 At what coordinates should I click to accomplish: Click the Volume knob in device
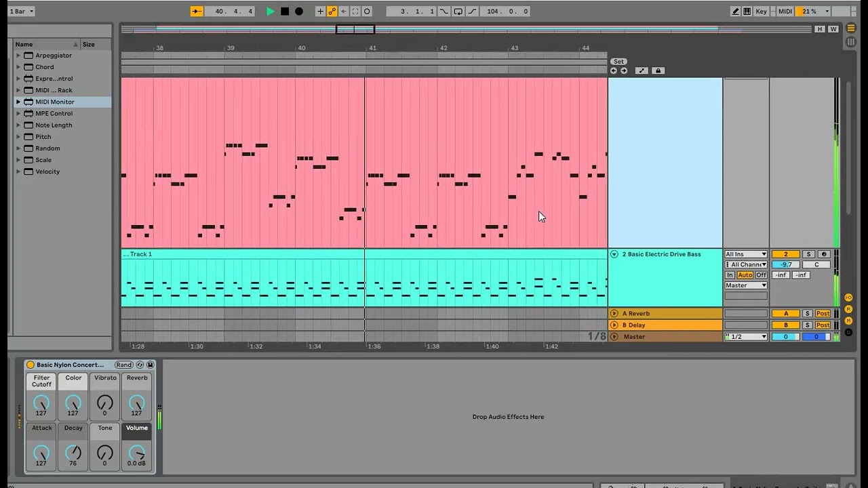point(137,453)
